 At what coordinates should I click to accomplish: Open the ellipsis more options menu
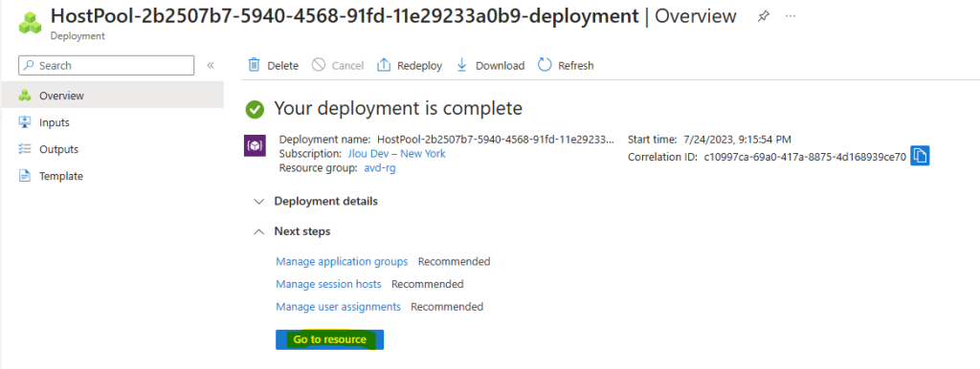tap(791, 15)
